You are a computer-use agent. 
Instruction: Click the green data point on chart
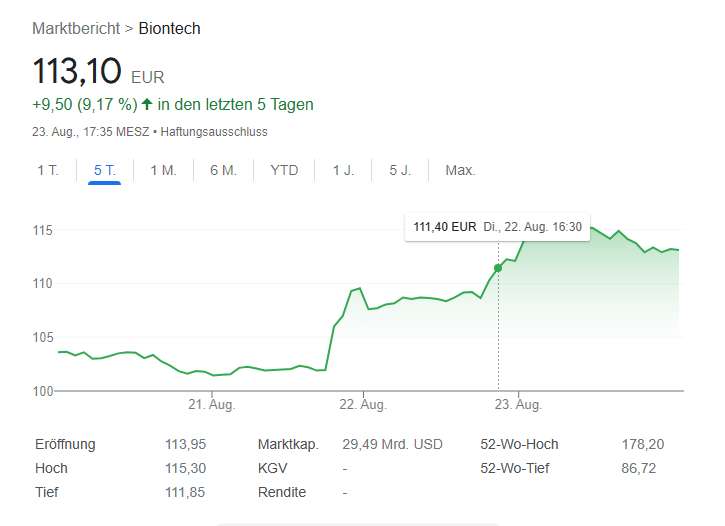[498, 268]
